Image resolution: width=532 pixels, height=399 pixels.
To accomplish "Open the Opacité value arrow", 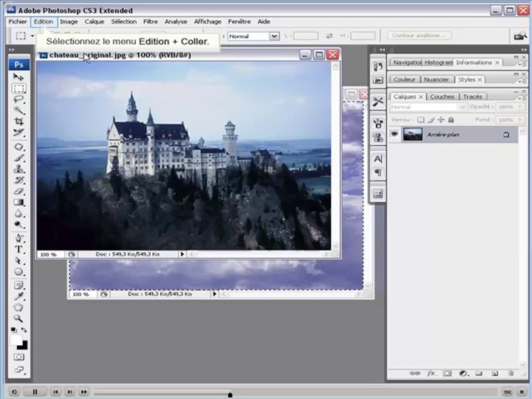I will point(519,107).
